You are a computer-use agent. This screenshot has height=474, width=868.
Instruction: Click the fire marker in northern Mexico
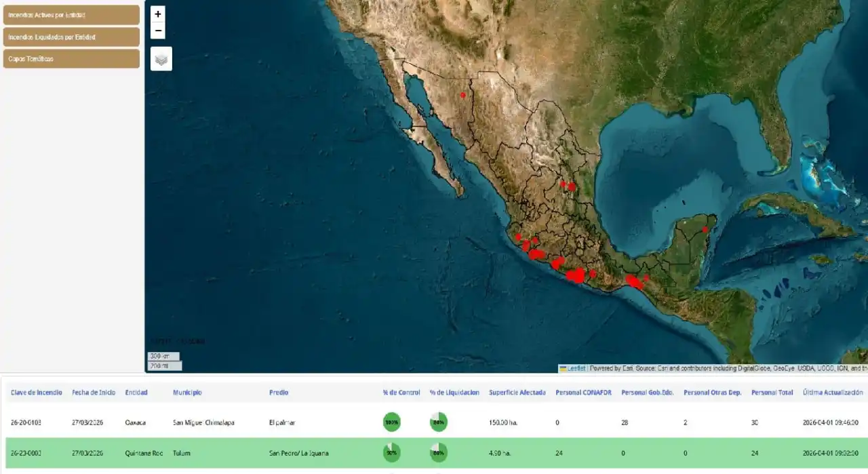click(463, 95)
